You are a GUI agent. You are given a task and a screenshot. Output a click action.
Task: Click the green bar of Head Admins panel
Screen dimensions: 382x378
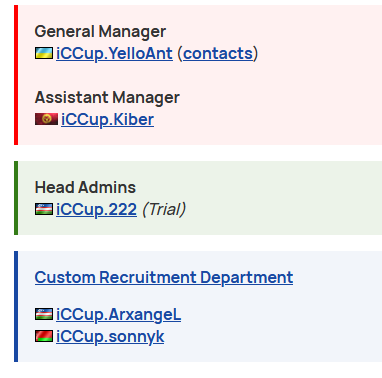click(x=16, y=198)
